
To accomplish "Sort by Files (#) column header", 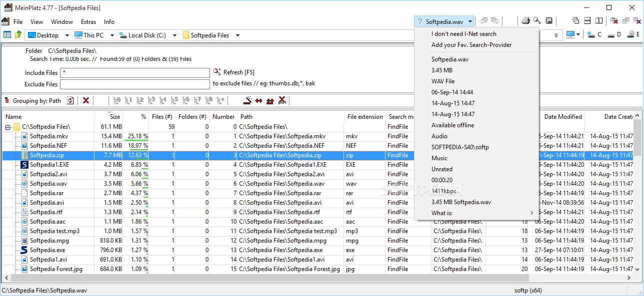I will pos(162,116).
